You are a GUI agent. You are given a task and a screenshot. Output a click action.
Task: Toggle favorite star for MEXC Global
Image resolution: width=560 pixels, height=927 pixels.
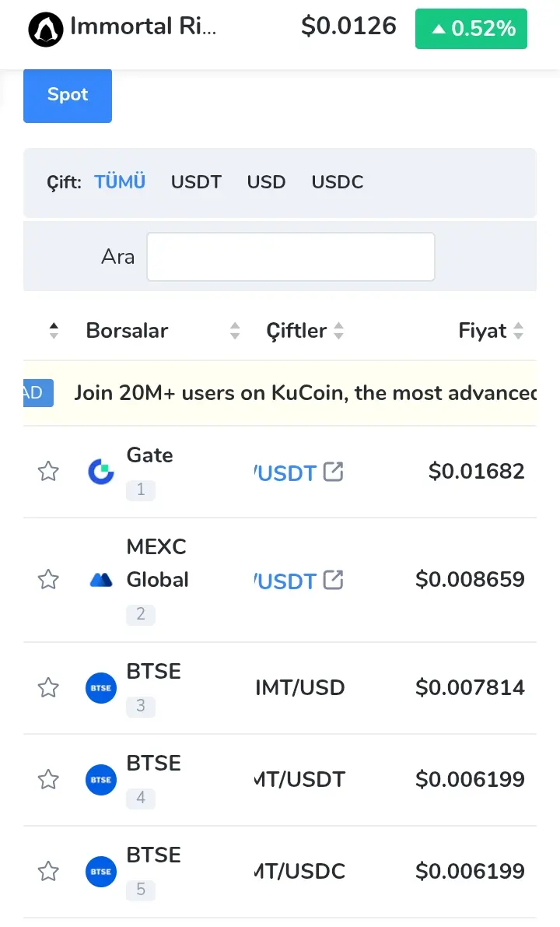pos(48,579)
